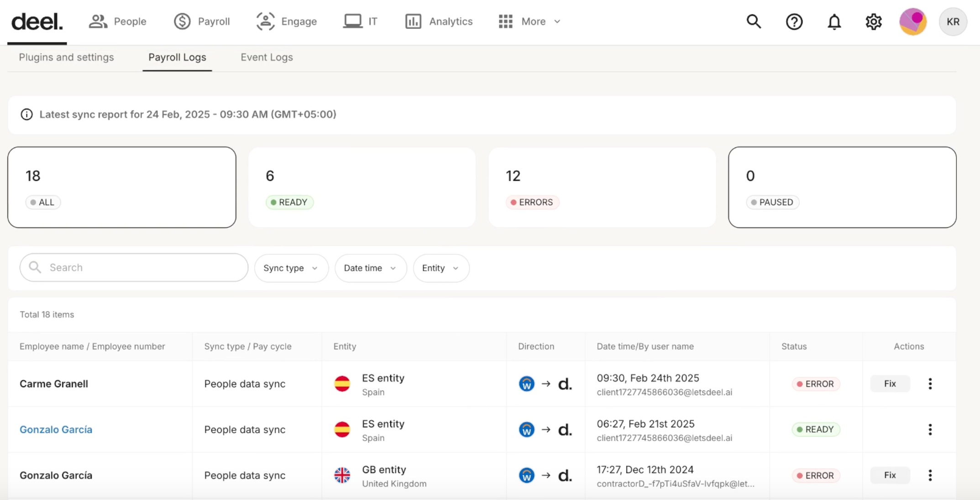Open the Engage section icon
The width and height of the screenshot is (980, 500).
[x=265, y=21]
